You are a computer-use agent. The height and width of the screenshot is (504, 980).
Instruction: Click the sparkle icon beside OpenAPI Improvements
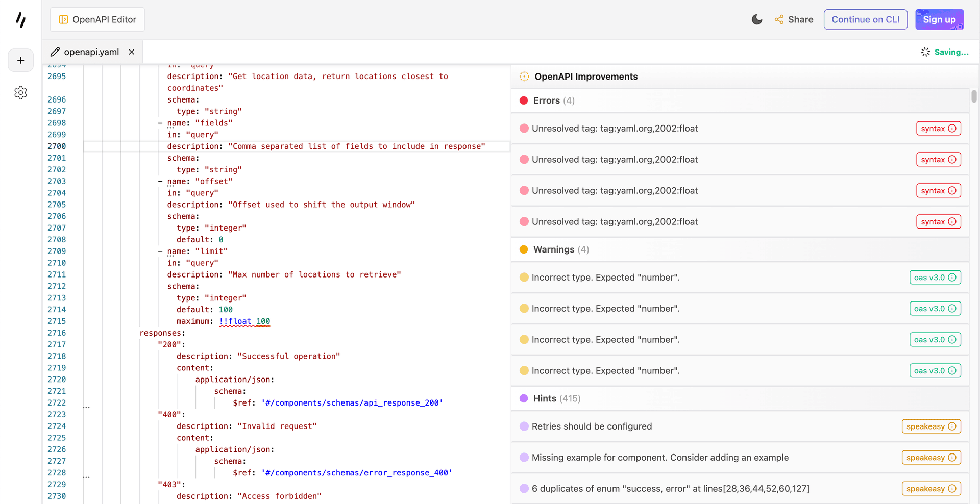coord(525,76)
